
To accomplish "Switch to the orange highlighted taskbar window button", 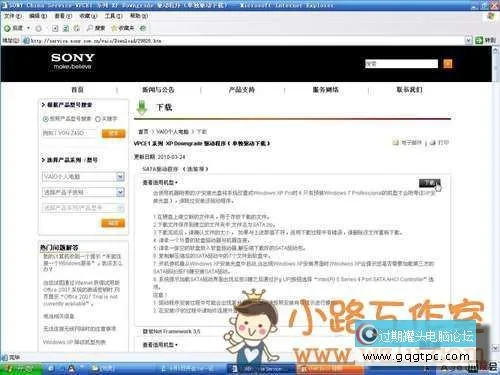I will (330, 369).
